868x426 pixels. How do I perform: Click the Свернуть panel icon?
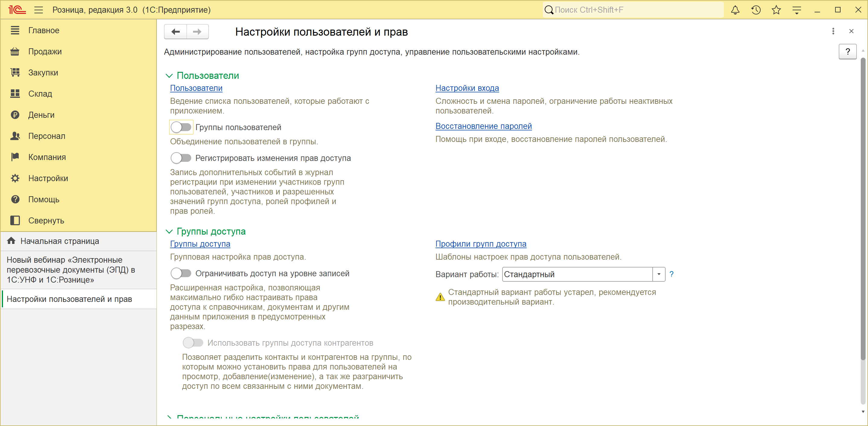pos(15,221)
